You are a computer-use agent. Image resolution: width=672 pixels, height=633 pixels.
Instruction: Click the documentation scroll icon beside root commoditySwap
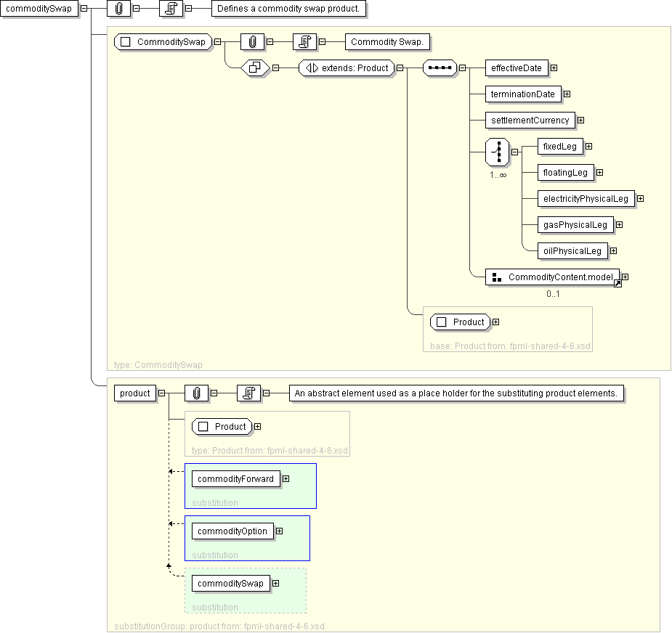[171, 9]
